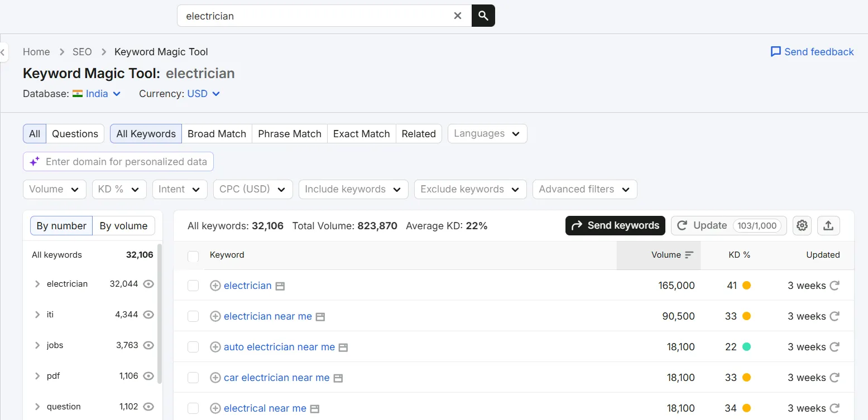
Task: Open the SERP icon beside car electrician near me
Action: (338, 378)
